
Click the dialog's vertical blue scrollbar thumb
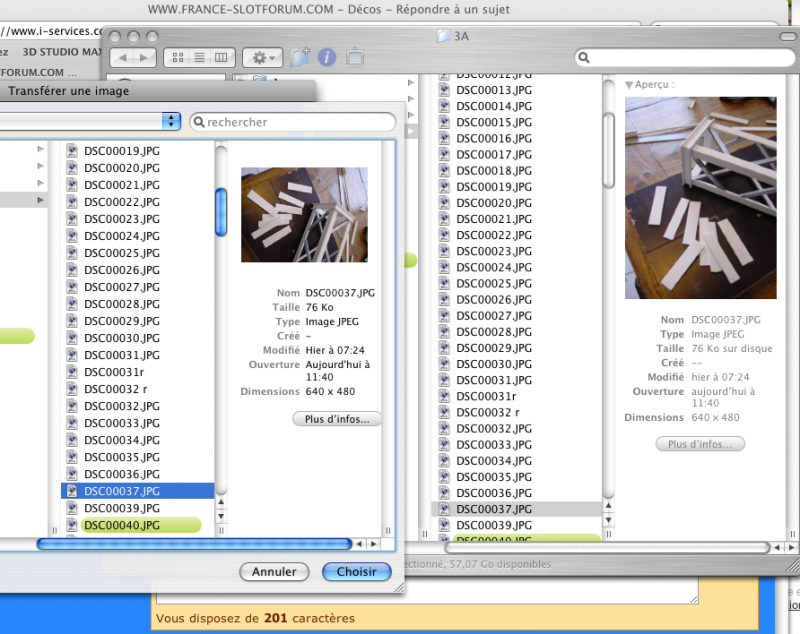(x=221, y=211)
